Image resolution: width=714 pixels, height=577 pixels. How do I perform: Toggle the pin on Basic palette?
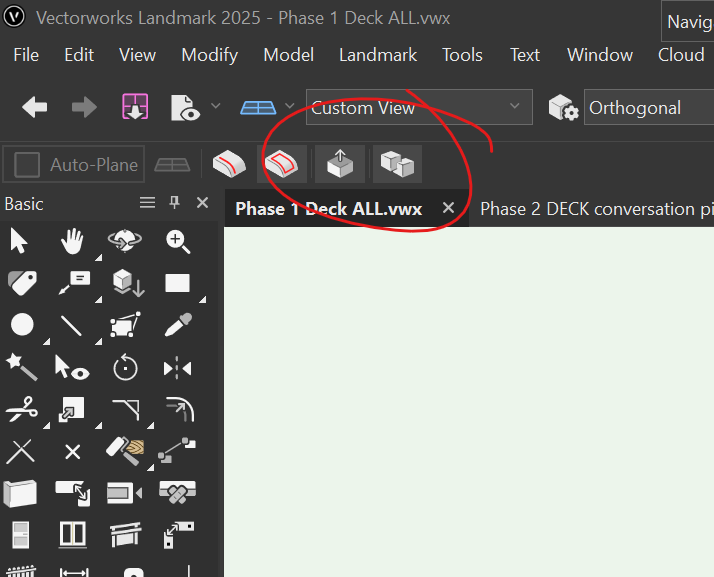coord(174,203)
